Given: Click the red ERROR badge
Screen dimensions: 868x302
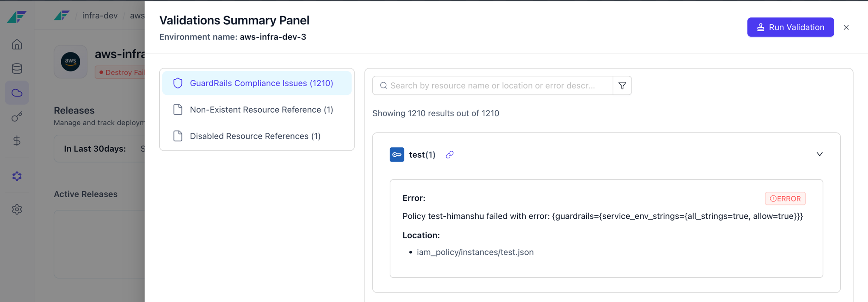Looking at the screenshot, I should [785, 198].
